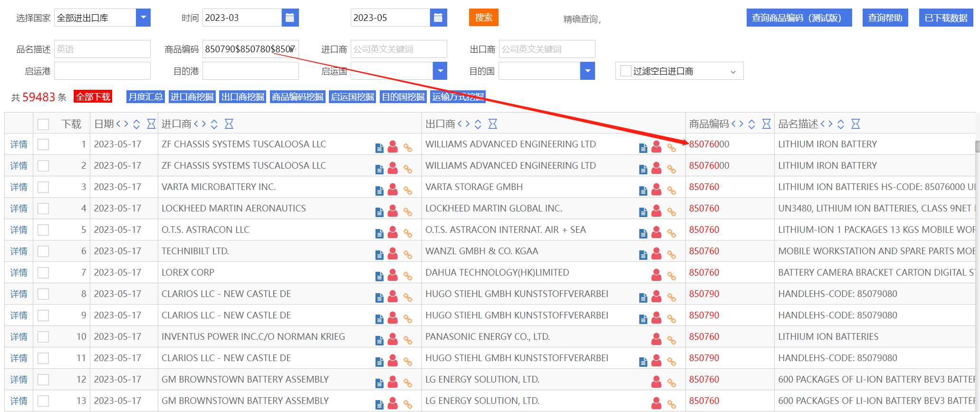980x412 pixels.
Task: Open the start date calendar picker icon
Action: (290, 18)
